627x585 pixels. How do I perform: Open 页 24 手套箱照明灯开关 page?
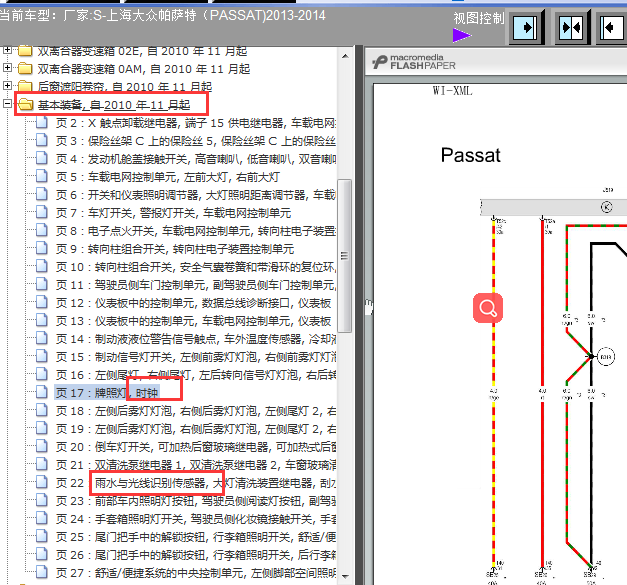[196, 519]
